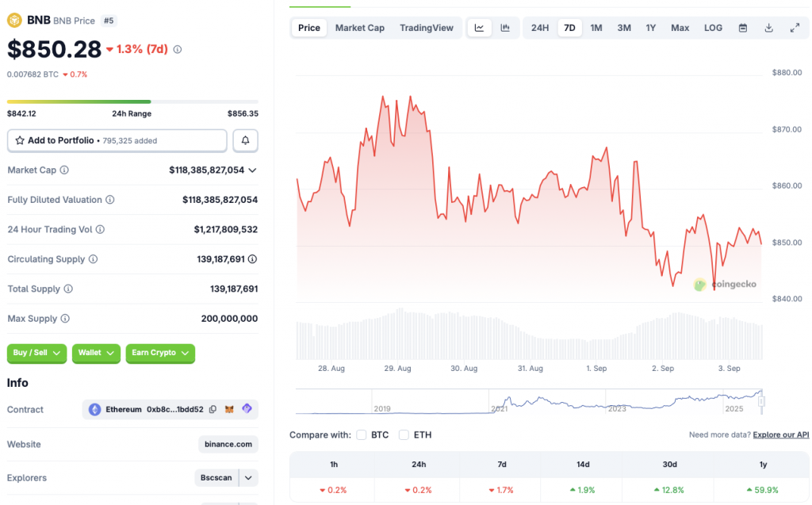This screenshot has height=505, width=812.
Task: Click the price alert bell icon
Action: (x=246, y=140)
